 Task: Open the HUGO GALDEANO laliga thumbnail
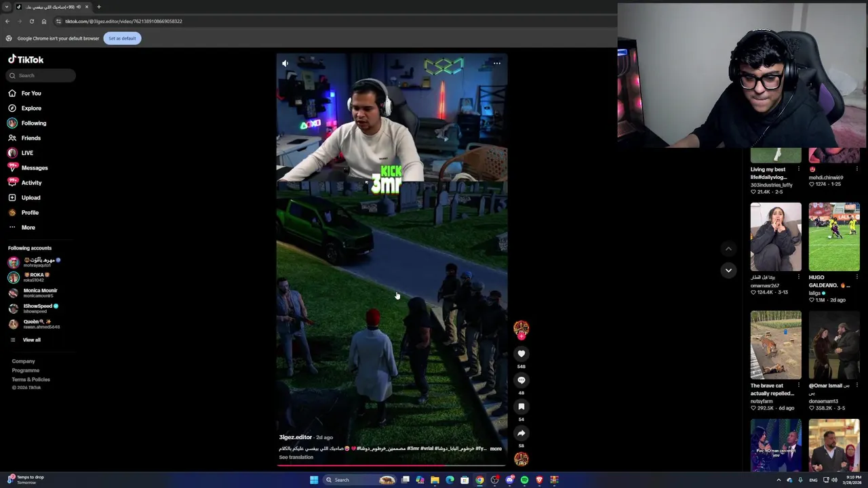834,237
